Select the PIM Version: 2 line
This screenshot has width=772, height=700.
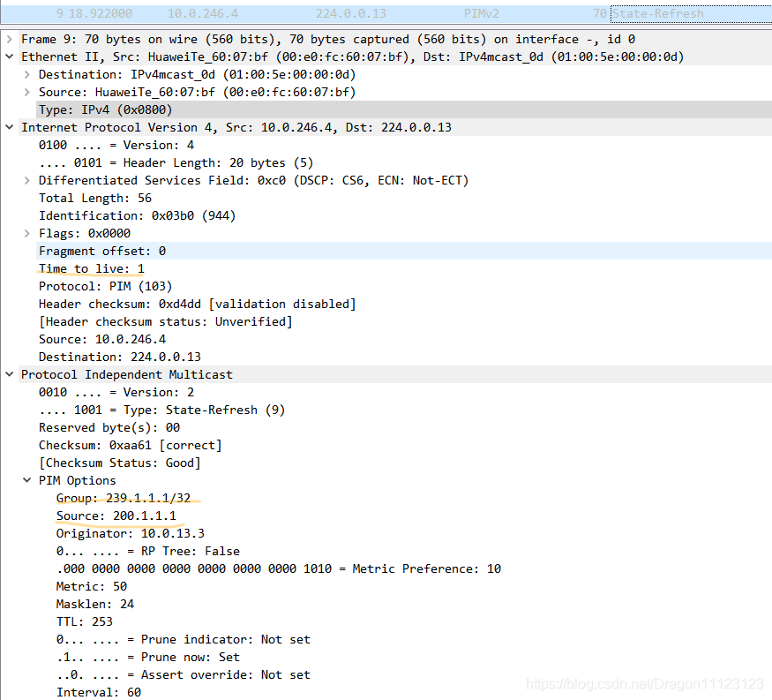coord(116,392)
